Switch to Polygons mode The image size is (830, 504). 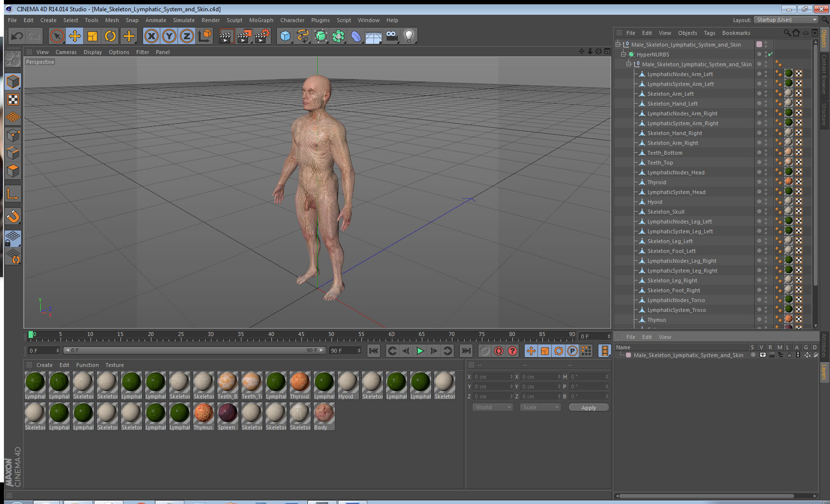click(13, 170)
